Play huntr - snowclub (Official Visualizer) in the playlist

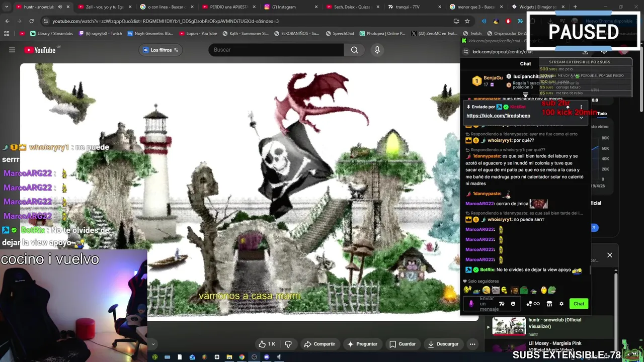click(x=548, y=326)
